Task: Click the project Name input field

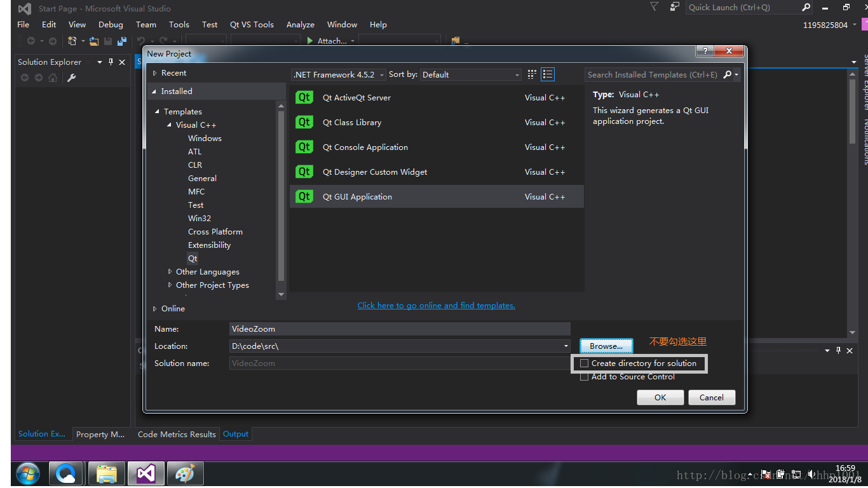Action: tap(400, 329)
